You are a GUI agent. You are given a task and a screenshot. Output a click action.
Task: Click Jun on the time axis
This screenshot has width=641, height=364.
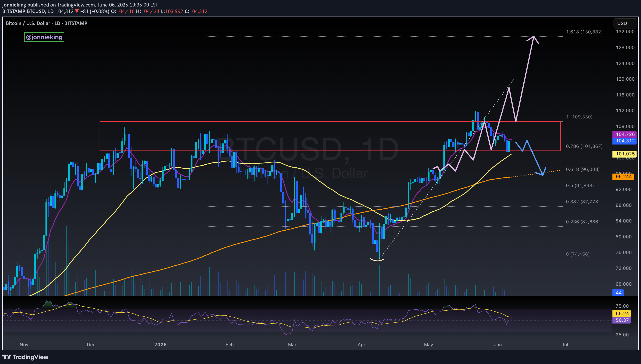pyautogui.click(x=498, y=344)
